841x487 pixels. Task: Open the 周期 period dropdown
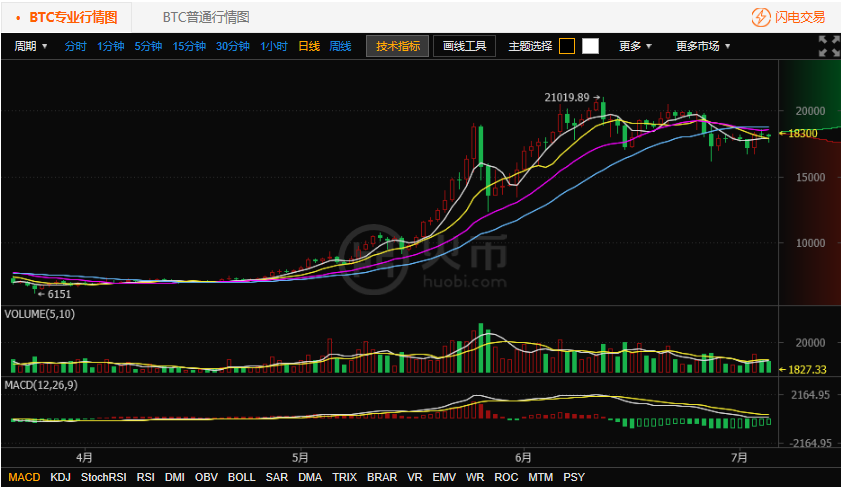point(31,46)
